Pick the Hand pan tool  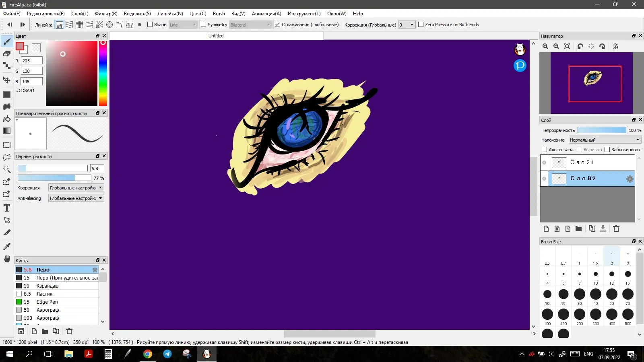click(7, 259)
